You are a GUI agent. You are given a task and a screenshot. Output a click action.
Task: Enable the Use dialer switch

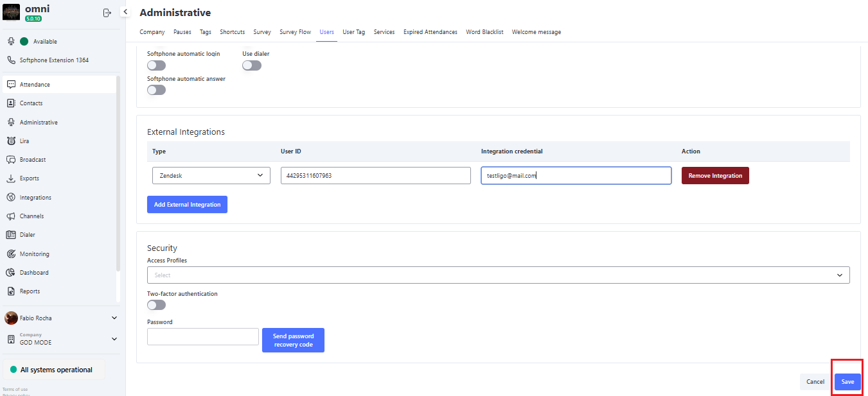[x=252, y=65]
